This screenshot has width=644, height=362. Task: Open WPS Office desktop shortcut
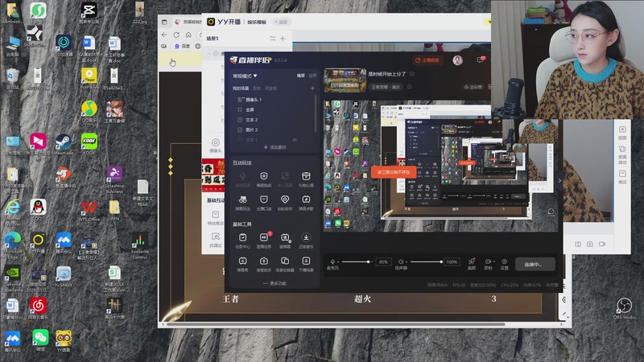point(89,211)
